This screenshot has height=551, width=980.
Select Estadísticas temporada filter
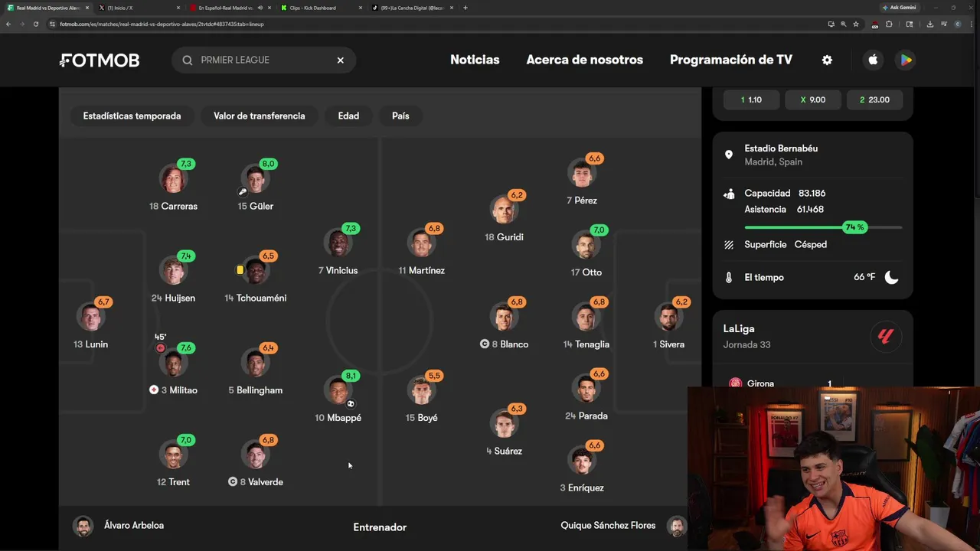click(x=132, y=116)
